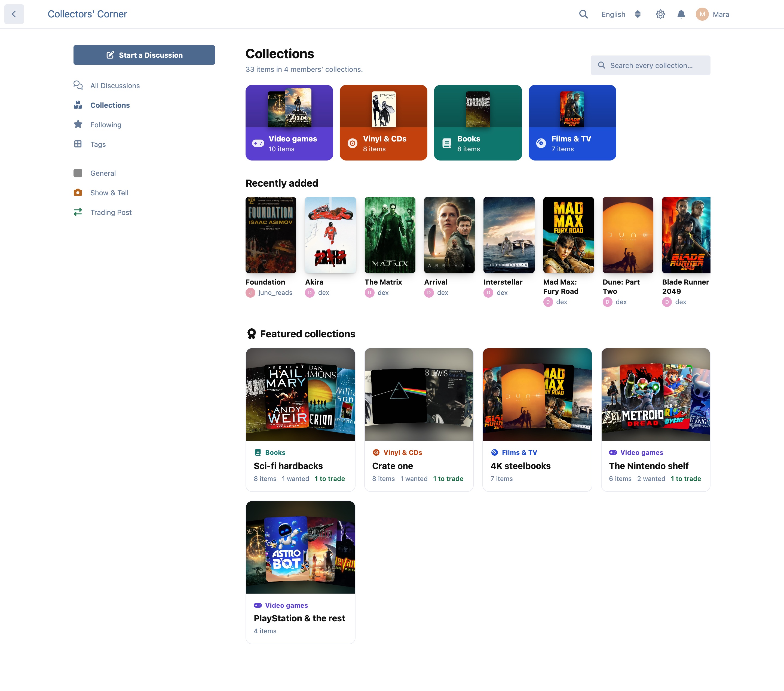
Task: Click '1 to trade' on Nintendo shelf card
Action: pyautogui.click(x=686, y=479)
